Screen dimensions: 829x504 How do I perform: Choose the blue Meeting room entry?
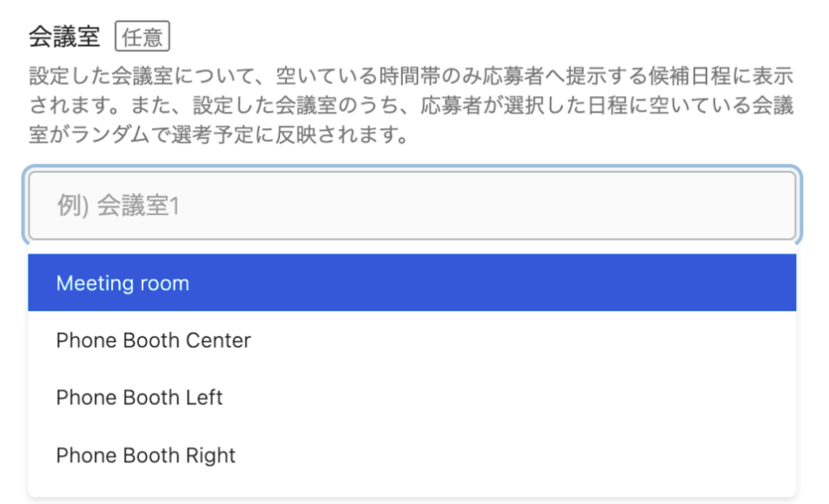pyautogui.click(x=412, y=283)
